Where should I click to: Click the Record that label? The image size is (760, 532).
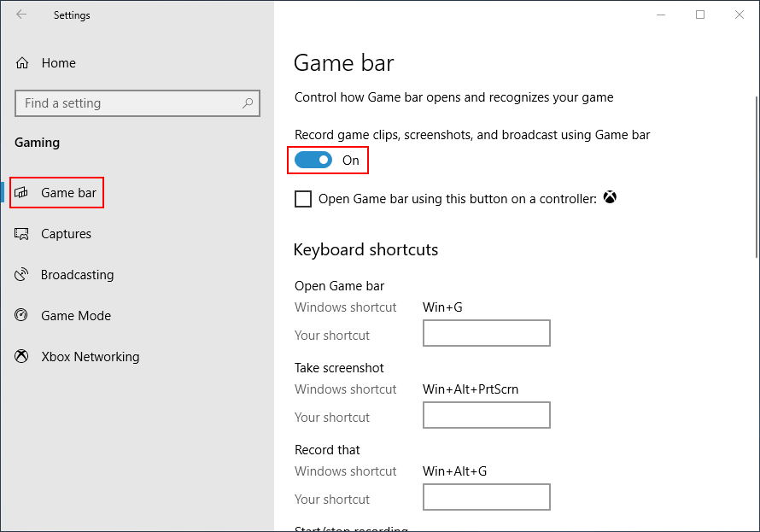(327, 450)
